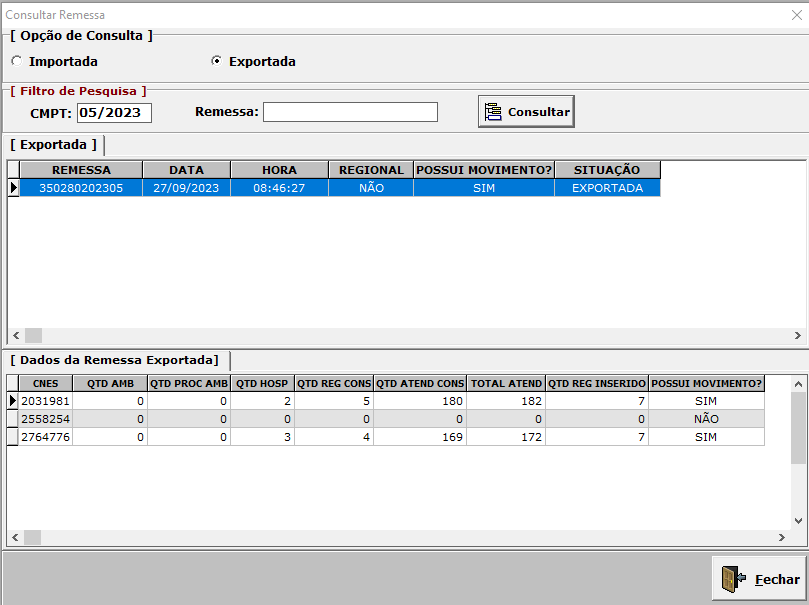Open the Exportada tab
809x605 pixels.
(x=53, y=145)
